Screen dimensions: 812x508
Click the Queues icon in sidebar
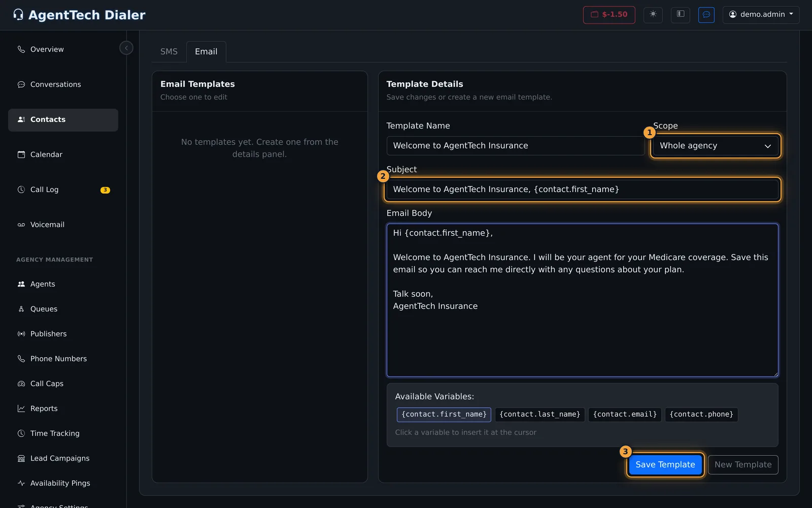[21, 309]
